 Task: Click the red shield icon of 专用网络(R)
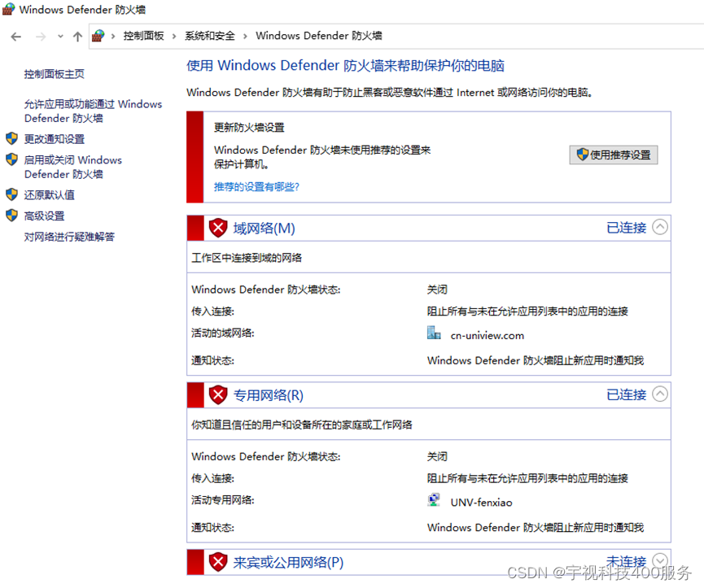[x=218, y=394]
